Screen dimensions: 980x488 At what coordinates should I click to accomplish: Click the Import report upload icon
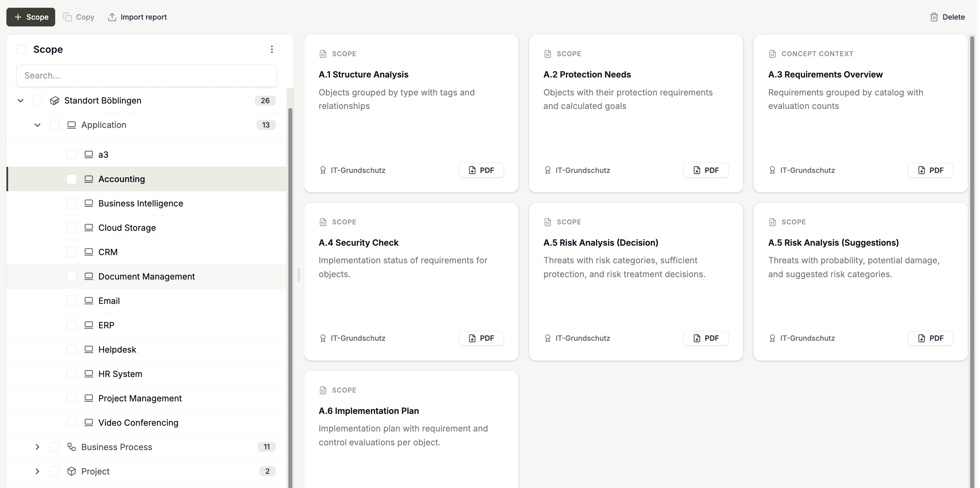[x=112, y=17]
